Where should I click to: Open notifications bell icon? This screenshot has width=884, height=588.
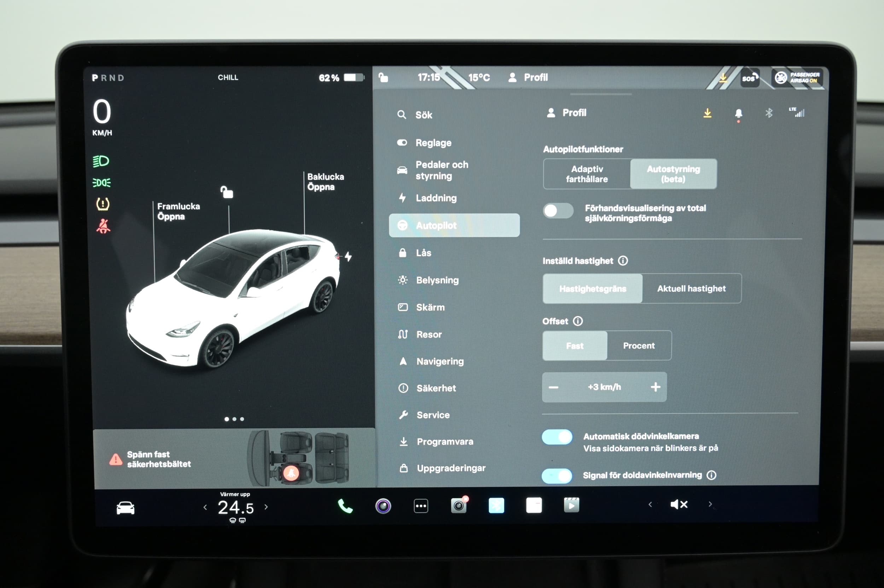tap(738, 113)
